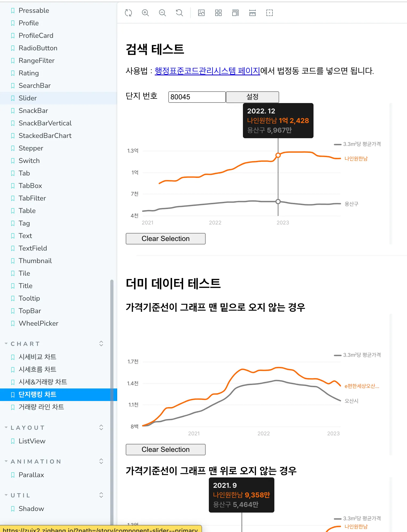Focus the 단지 번호 input field
This screenshot has width=407, height=532.
197,97
